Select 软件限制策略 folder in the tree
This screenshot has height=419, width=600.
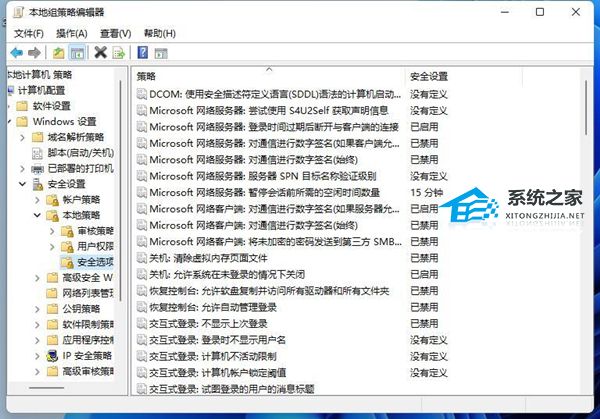pos(88,324)
